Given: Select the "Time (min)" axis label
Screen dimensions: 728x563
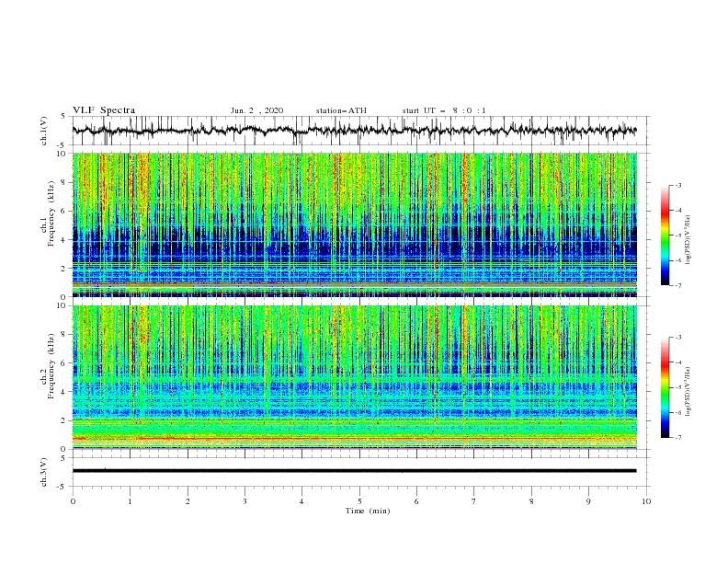Looking at the screenshot, I should (368, 511).
